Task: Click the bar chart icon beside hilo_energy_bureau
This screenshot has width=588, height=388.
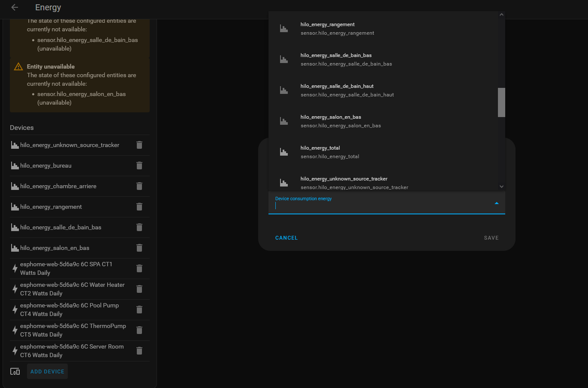Action: (x=14, y=165)
